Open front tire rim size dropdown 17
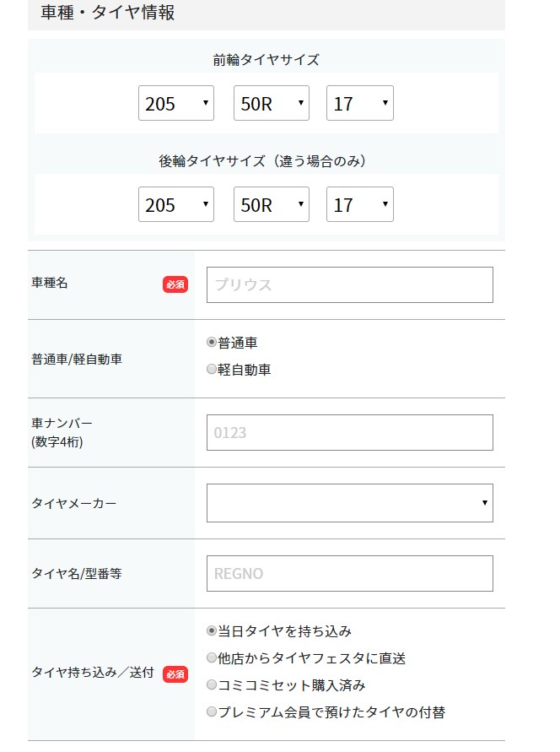Viewport: 560px width, 752px height. click(x=360, y=103)
